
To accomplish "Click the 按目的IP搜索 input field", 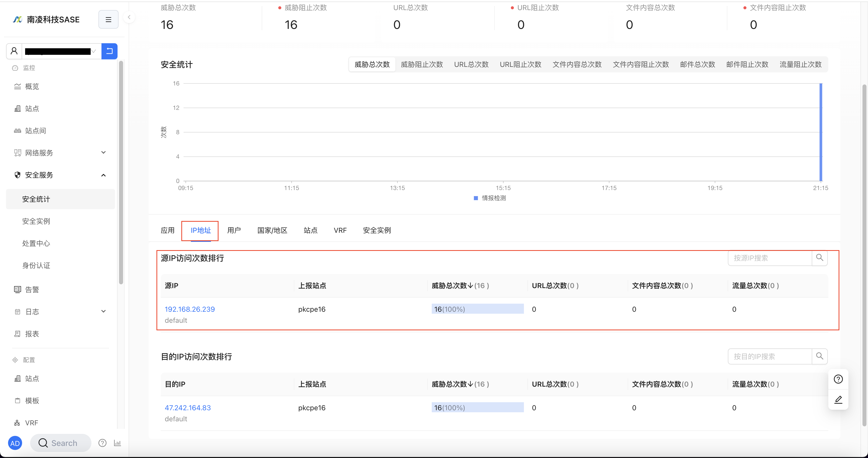I will tap(770, 356).
